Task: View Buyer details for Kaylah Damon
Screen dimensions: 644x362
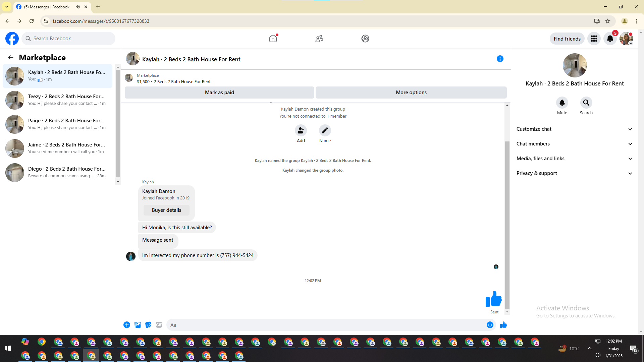Action: point(166,210)
